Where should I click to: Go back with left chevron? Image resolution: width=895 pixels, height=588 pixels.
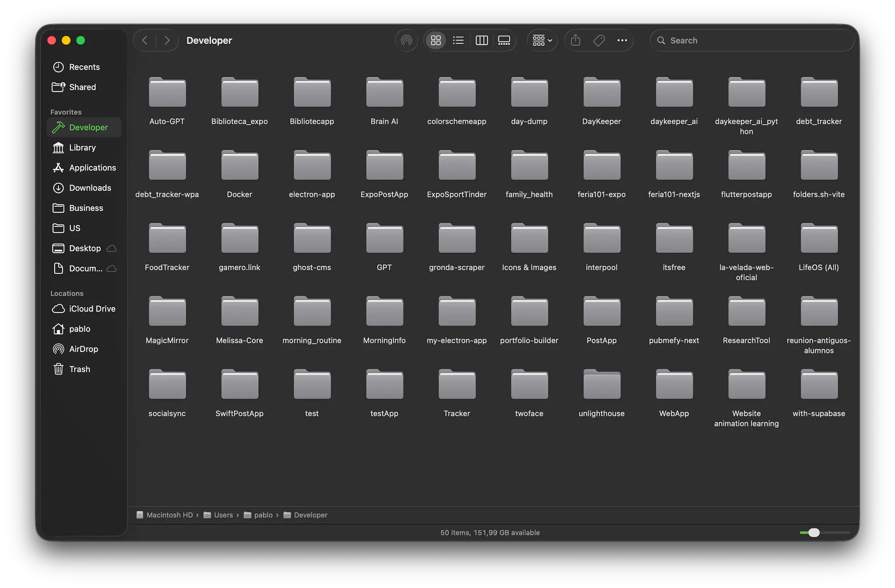coord(145,41)
